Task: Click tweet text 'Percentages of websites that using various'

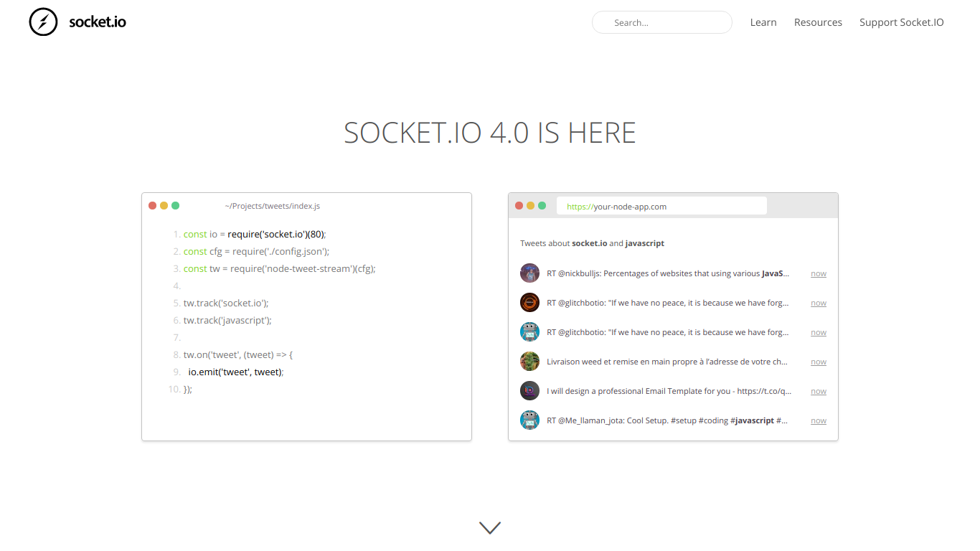Action: tap(682, 273)
